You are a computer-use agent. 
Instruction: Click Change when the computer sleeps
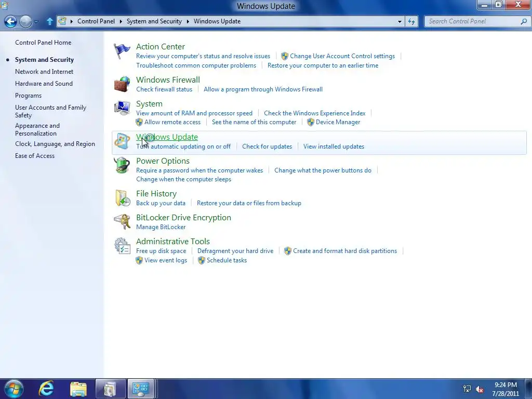click(183, 179)
